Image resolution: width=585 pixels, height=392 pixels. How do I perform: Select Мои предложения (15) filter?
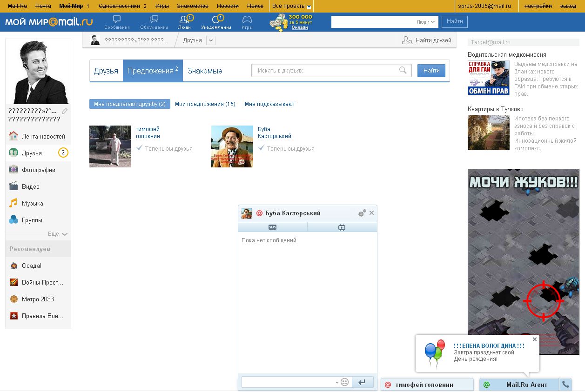pyautogui.click(x=205, y=104)
